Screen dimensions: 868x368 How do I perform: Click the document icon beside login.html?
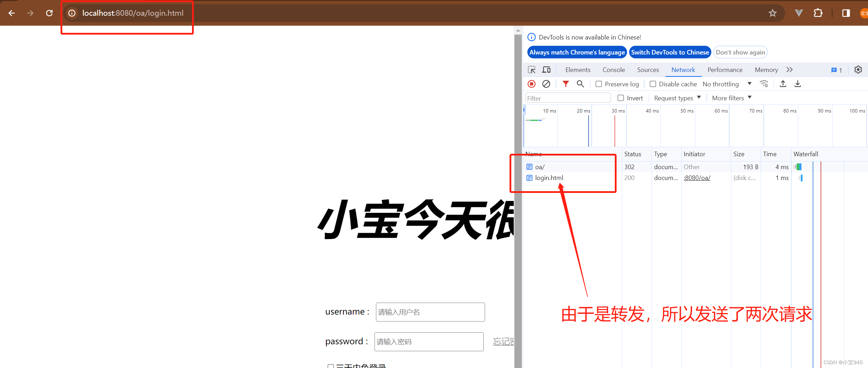529,178
